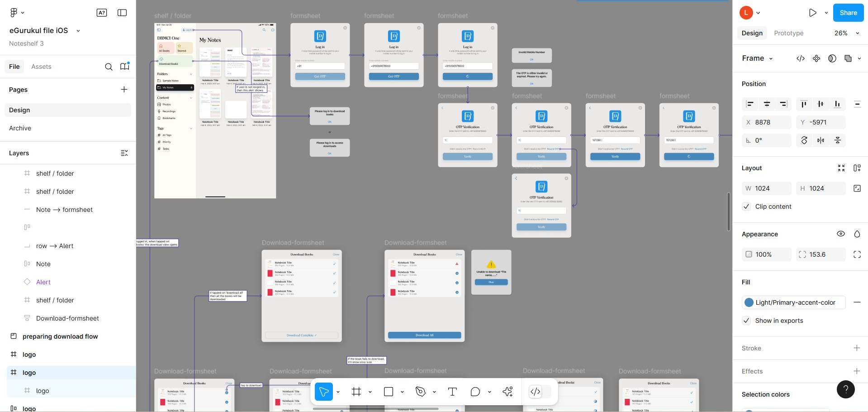Select the Rectangle shape tool
868x412 pixels.
click(389, 392)
